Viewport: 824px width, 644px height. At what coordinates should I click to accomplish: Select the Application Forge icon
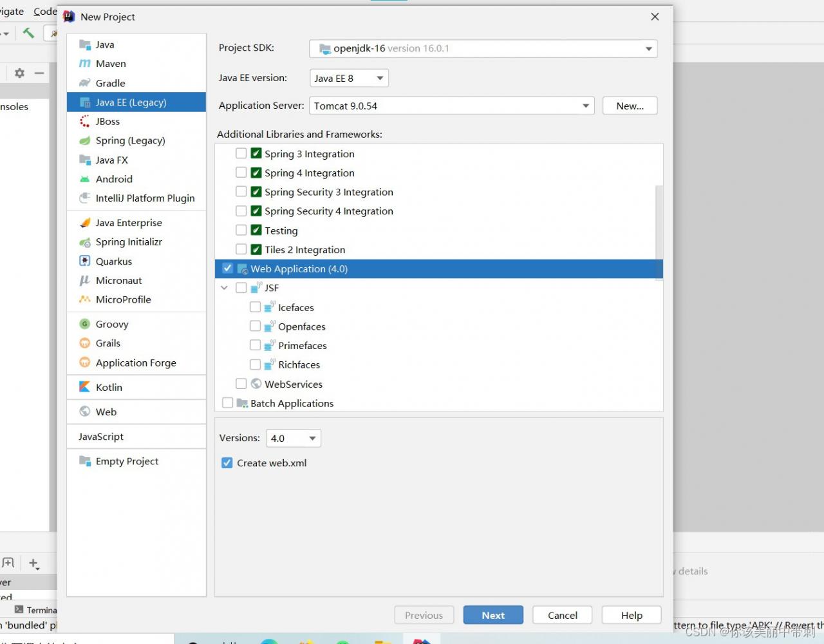tap(84, 363)
